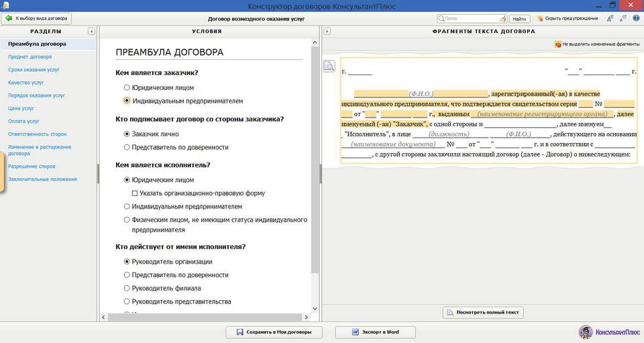
Task: Click the full-text document icon at the bottom
Action: 450,312
